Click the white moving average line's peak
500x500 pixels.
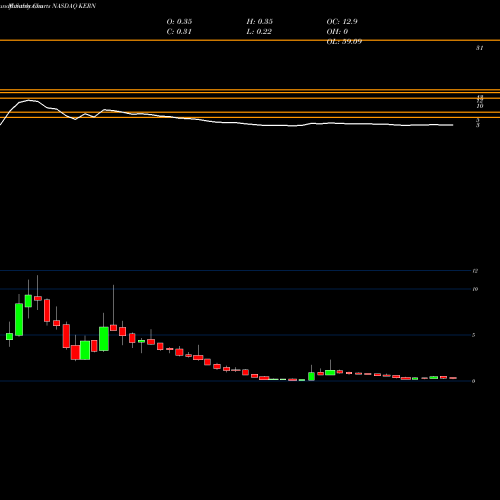[x=29, y=100]
